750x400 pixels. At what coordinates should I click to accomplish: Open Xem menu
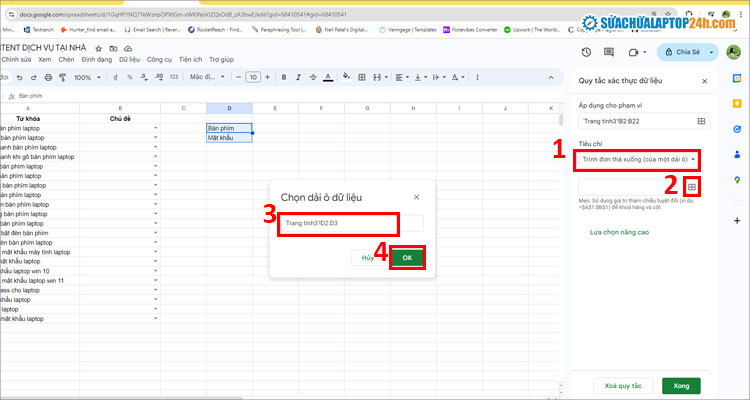44,59
